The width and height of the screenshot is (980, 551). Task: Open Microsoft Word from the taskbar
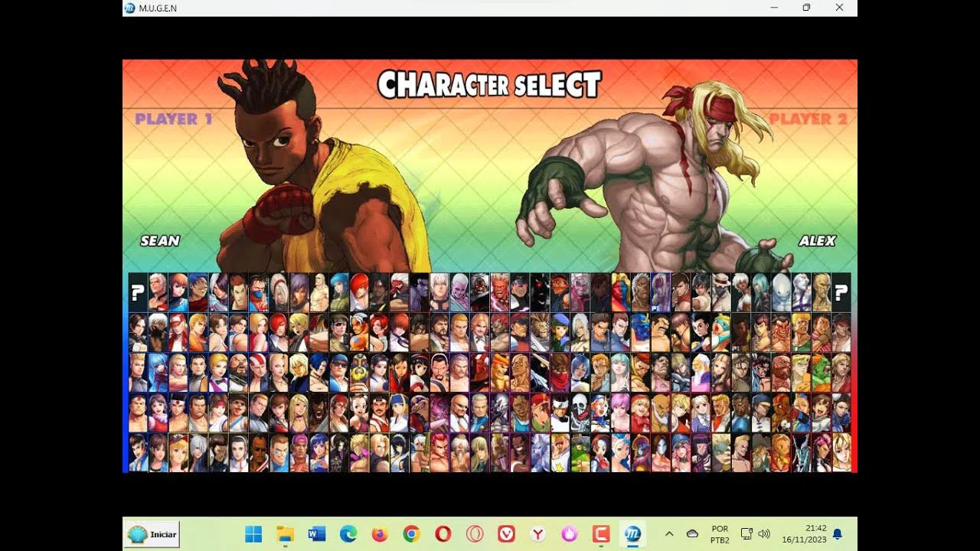[x=316, y=533]
